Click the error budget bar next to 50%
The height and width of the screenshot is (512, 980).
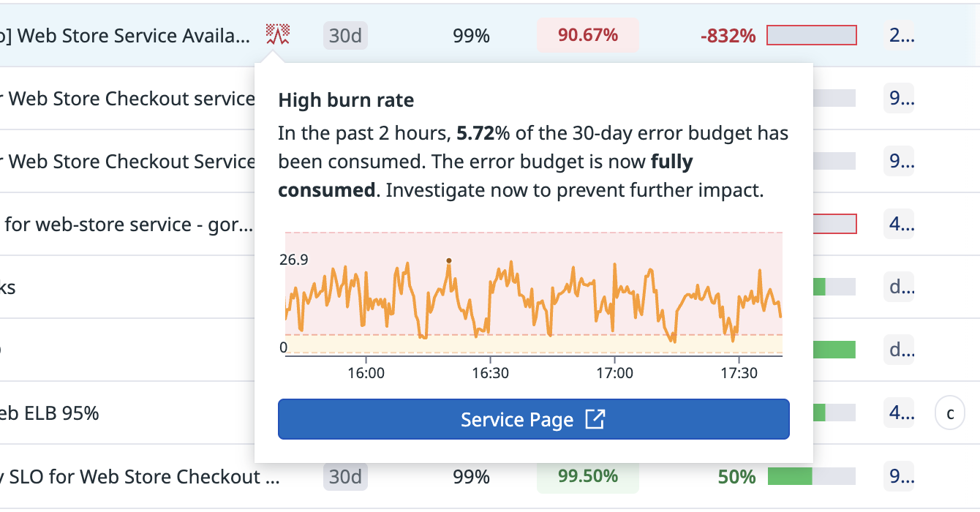[x=811, y=477]
